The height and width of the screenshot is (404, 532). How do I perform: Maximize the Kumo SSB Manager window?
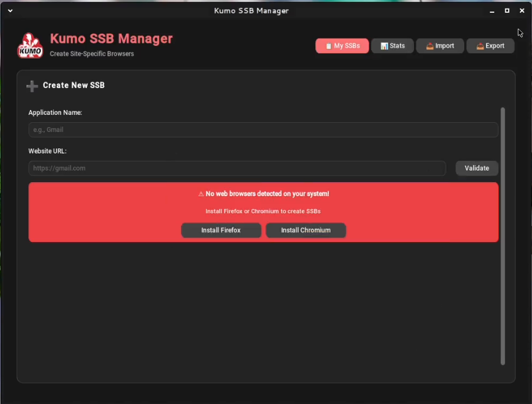pos(507,11)
